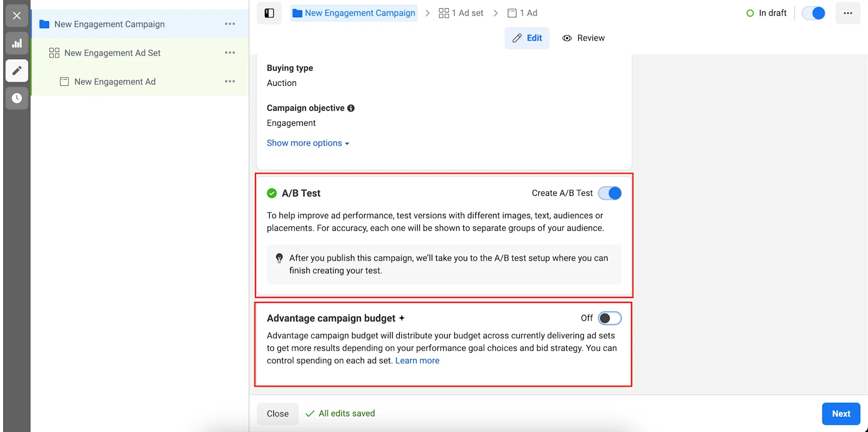Viewport: 868px width, 432px height.
Task: Select the pencil edit icon in sidebar
Action: [17, 71]
